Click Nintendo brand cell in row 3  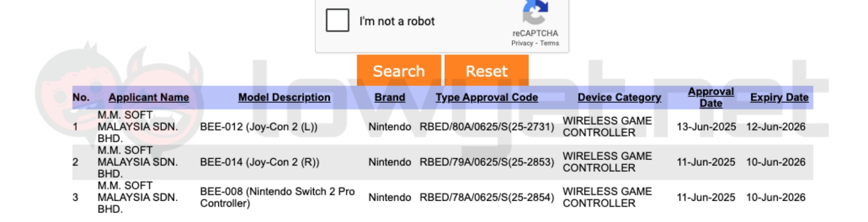390,197
